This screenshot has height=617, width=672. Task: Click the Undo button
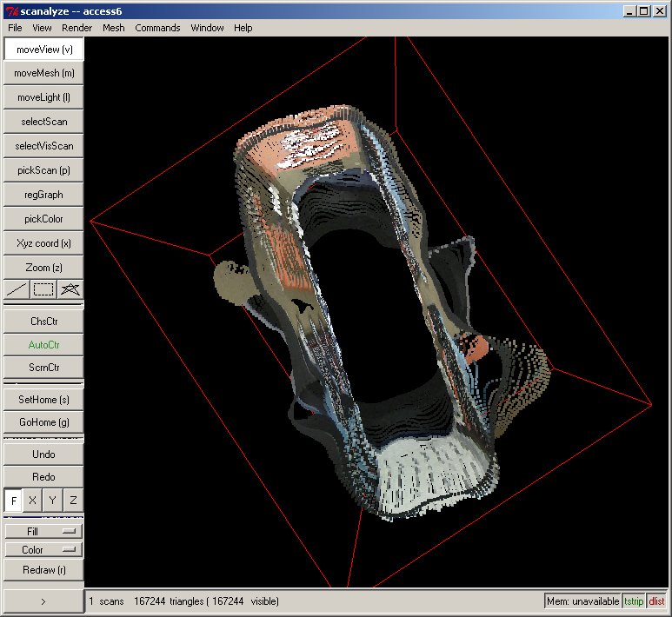click(43, 454)
